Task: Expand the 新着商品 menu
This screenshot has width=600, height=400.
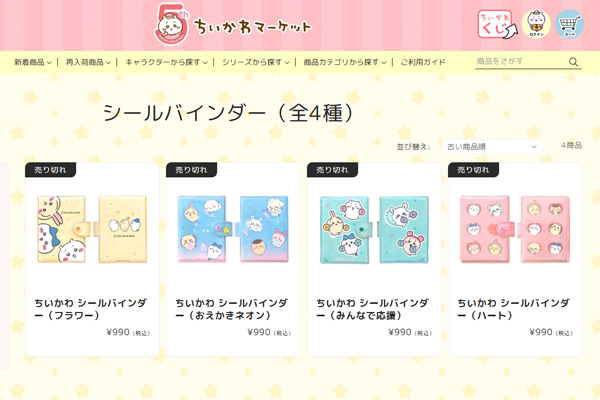Action: click(x=33, y=62)
